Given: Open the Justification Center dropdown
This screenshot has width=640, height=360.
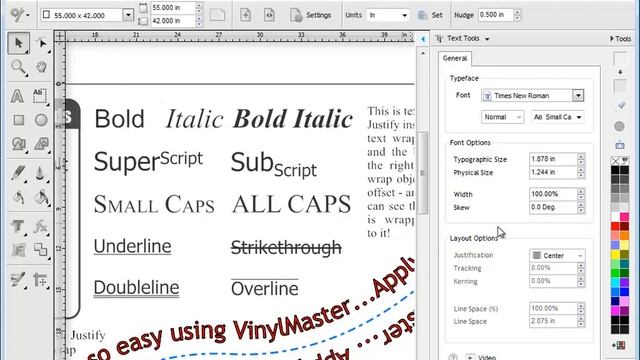Looking at the screenshot, I should [557, 256].
